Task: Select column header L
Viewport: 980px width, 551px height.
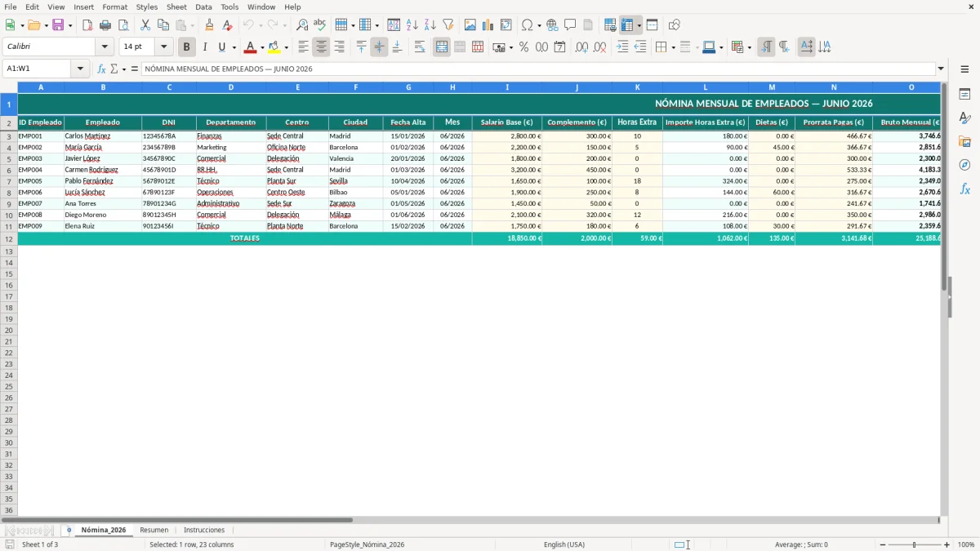Action: (706, 87)
